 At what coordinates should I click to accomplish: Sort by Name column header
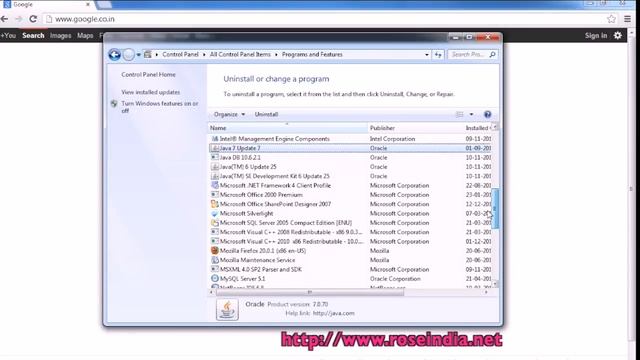pos(288,128)
